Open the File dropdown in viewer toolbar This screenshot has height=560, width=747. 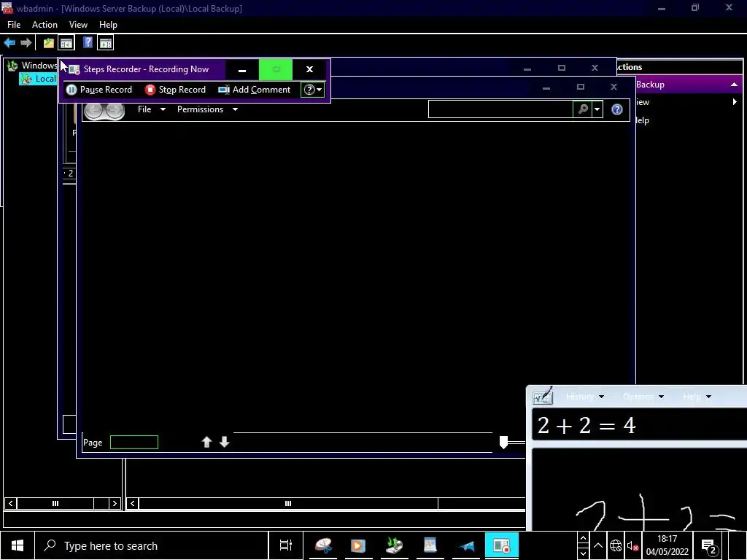[152, 109]
